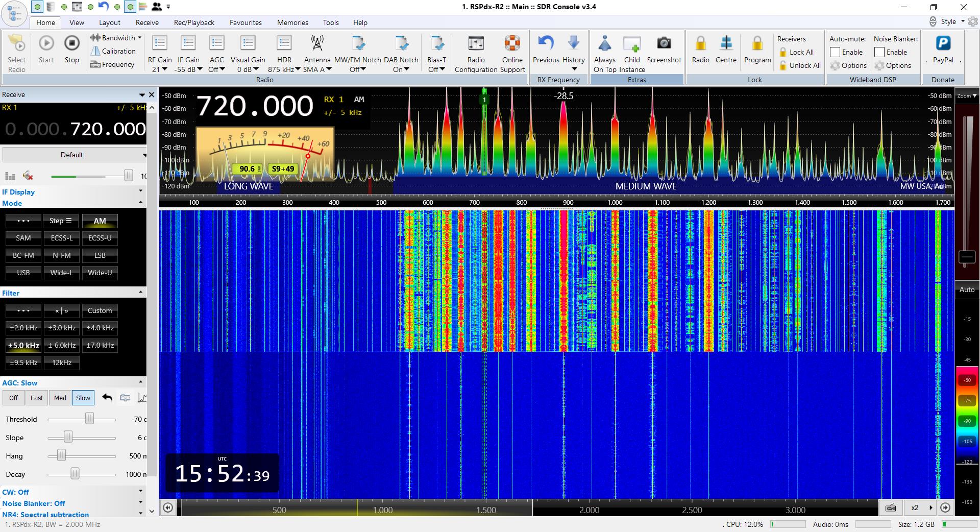Click the Previous RX frequency arrow
The height and width of the screenshot is (532, 980).
click(x=546, y=44)
